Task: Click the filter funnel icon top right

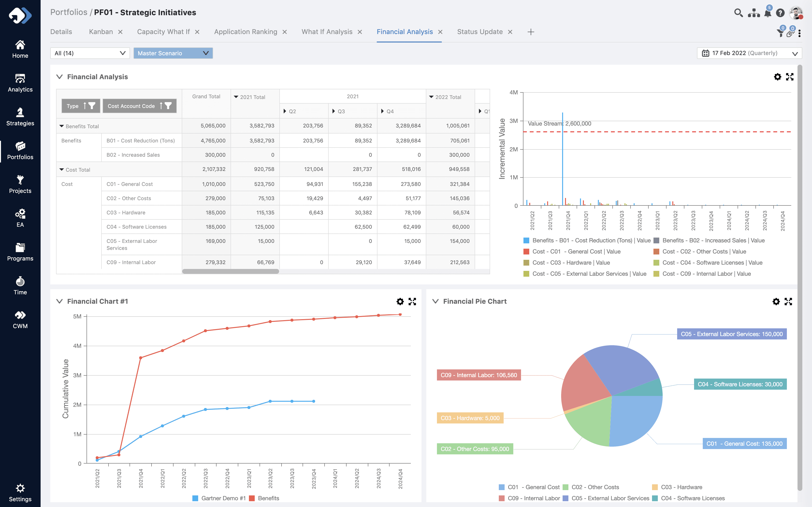Action: (780, 33)
